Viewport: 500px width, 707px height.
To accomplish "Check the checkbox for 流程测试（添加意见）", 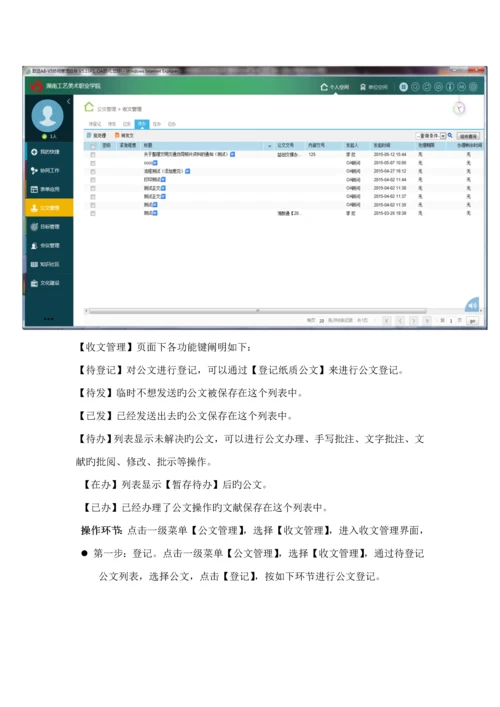I will point(93,171).
